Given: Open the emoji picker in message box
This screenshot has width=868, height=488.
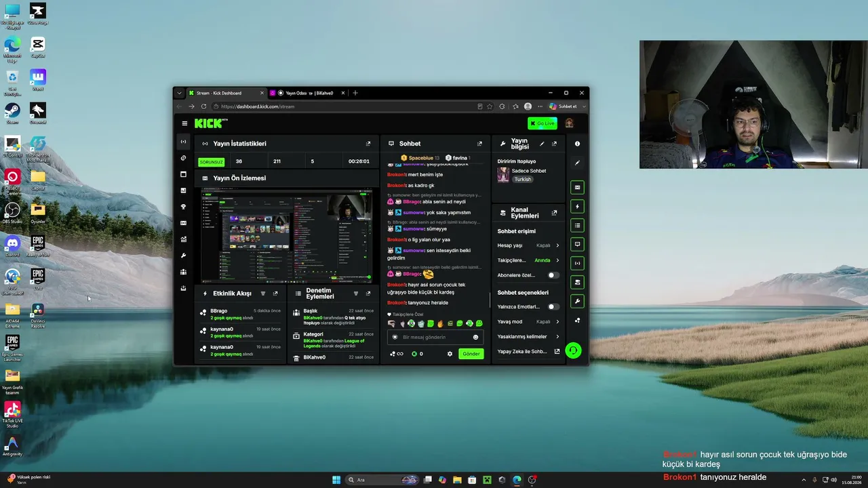Looking at the screenshot, I should click(x=475, y=337).
